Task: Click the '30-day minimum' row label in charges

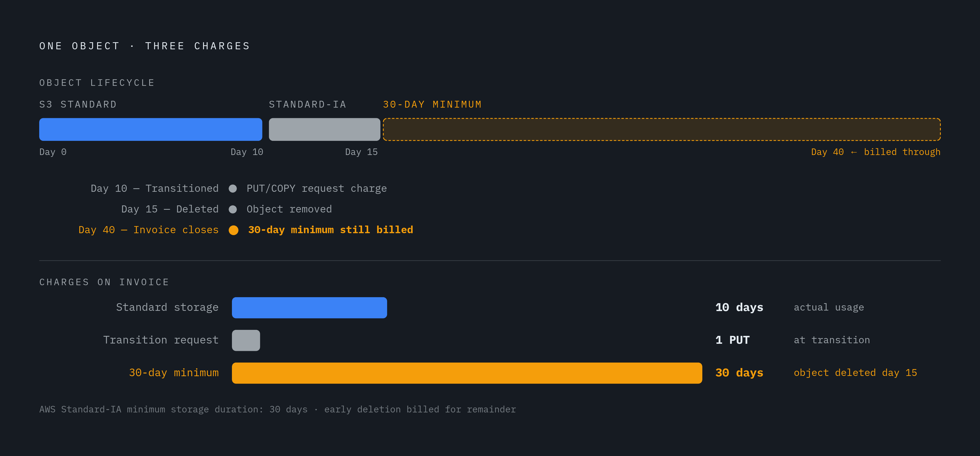Action: point(174,373)
